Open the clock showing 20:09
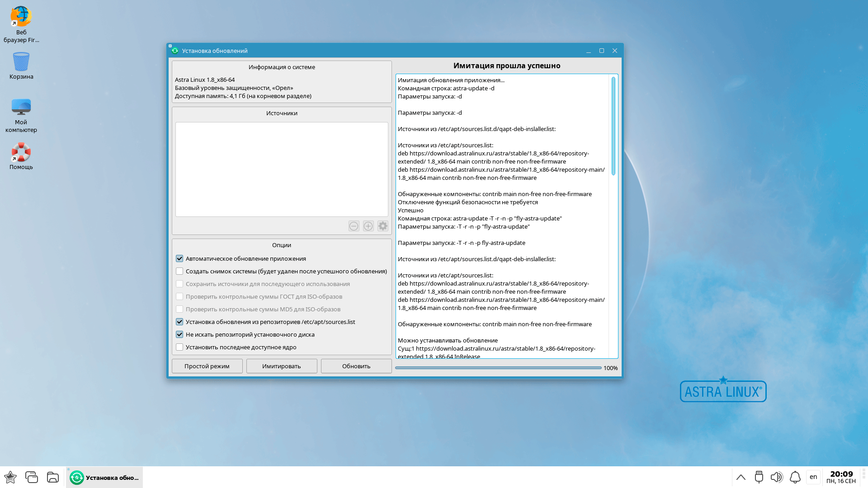The height and width of the screenshot is (488, 868). [x=841, y=477]
